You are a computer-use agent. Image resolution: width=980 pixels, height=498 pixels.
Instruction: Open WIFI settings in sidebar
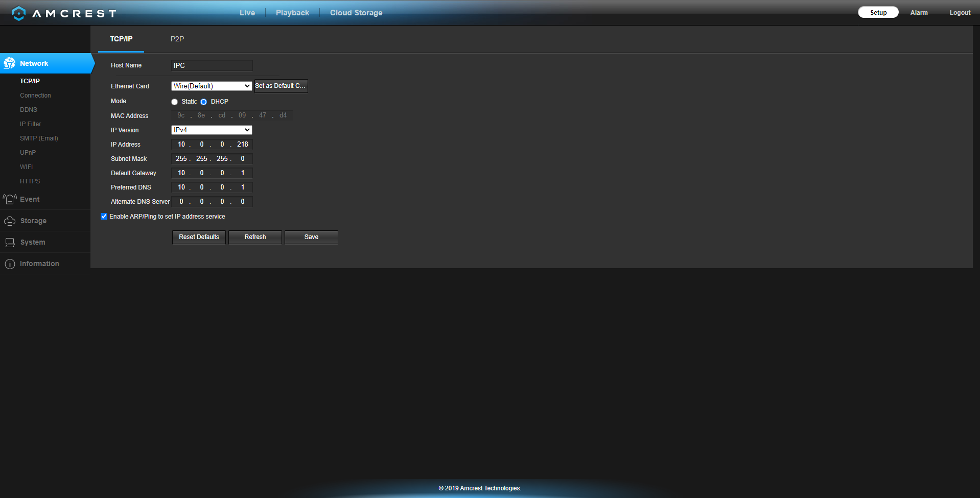(26, 167)
